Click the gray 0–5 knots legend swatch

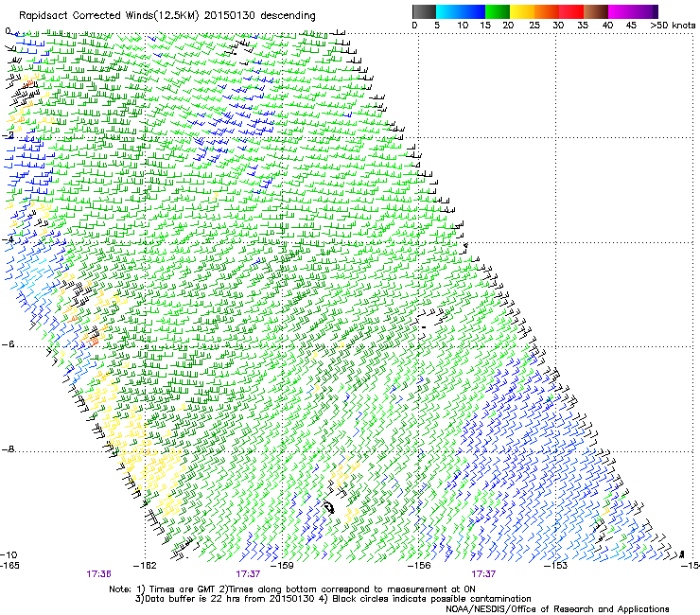coord(424,11)
